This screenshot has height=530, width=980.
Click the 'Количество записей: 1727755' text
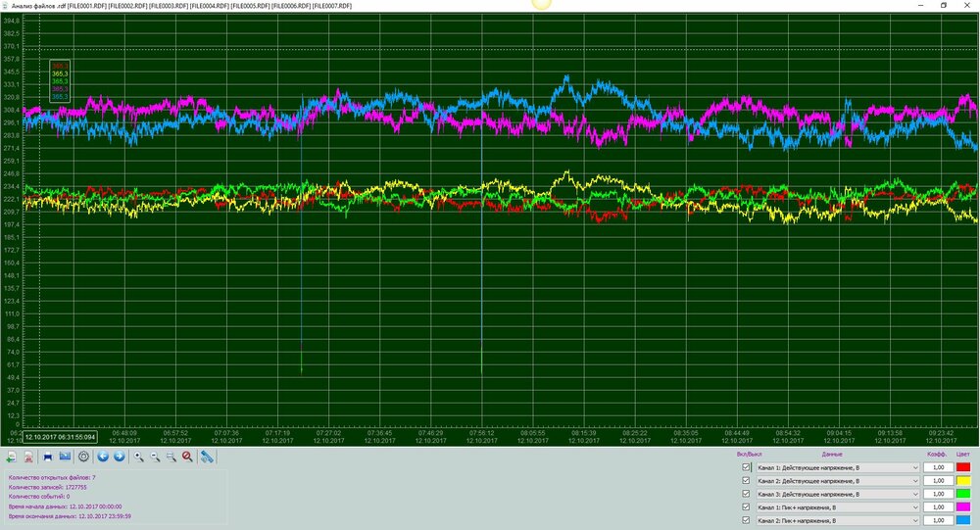pos(47,487)
